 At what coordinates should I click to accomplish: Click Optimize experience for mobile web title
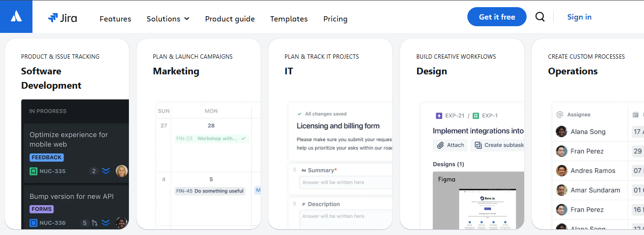click(69, 139)
